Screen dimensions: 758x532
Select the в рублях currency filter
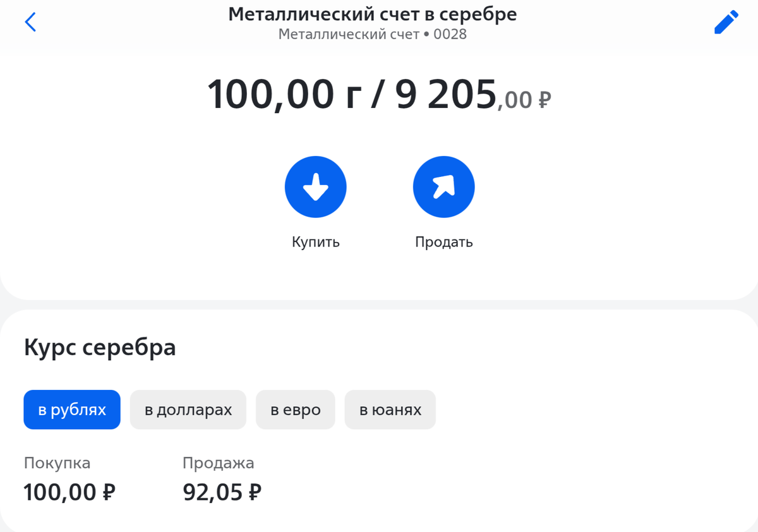point(71,409)
